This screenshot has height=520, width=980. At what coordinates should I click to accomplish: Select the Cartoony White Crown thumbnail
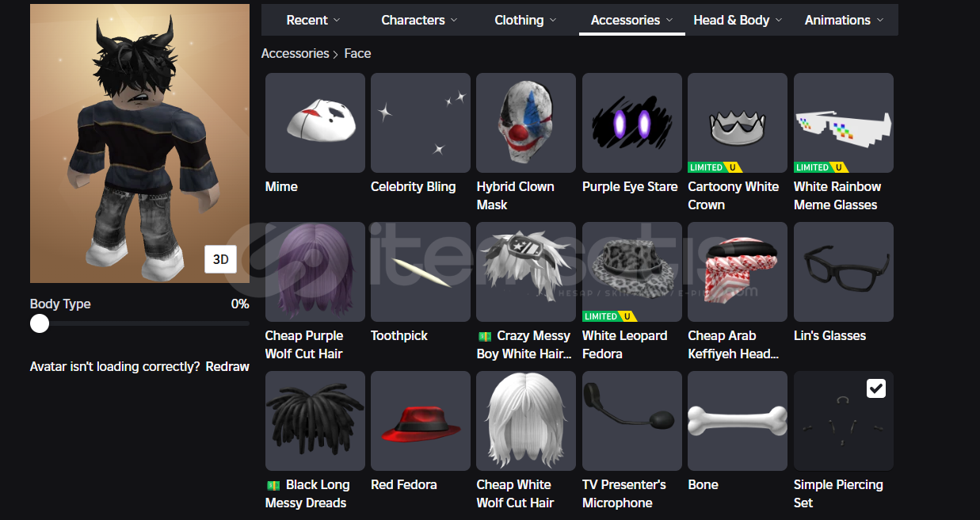coord(738,123)
